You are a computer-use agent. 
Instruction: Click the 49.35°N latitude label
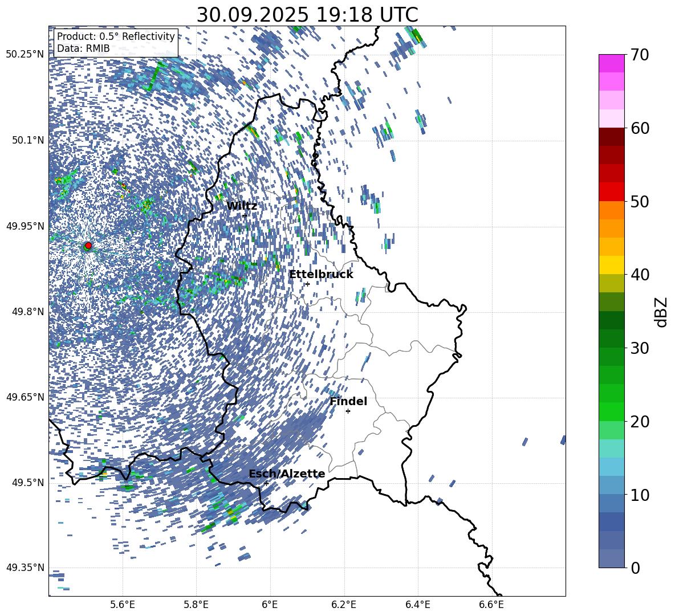coord(25,568)
